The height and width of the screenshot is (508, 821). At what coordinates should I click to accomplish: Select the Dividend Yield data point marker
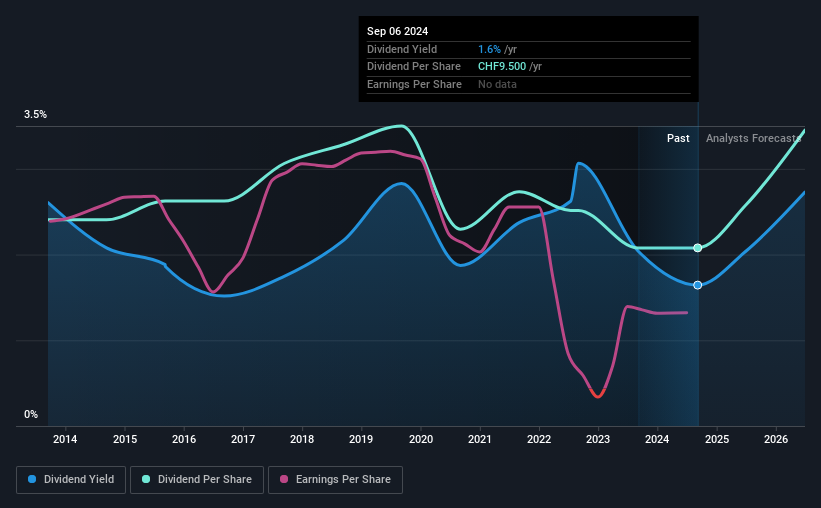pos(697,285)
